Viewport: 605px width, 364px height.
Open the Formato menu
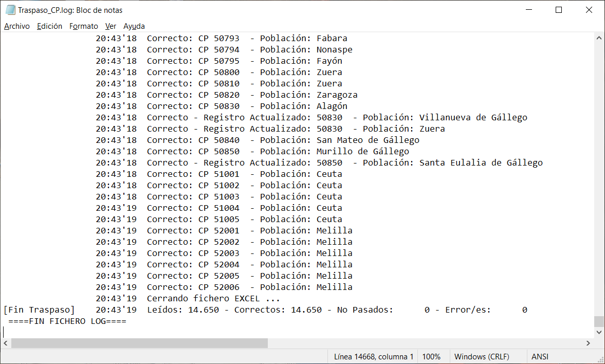pos(84,26)
